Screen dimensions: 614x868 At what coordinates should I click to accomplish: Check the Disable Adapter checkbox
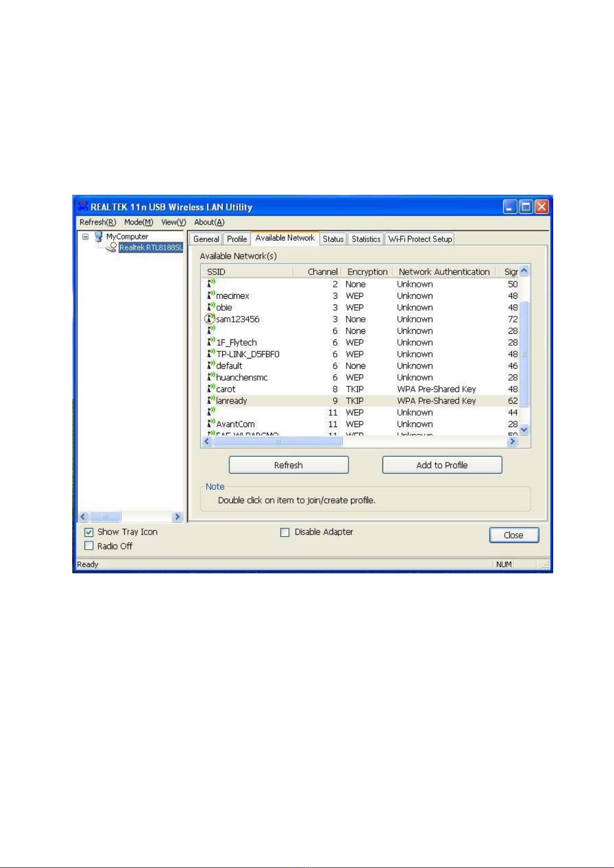click(x=285, y=532)
